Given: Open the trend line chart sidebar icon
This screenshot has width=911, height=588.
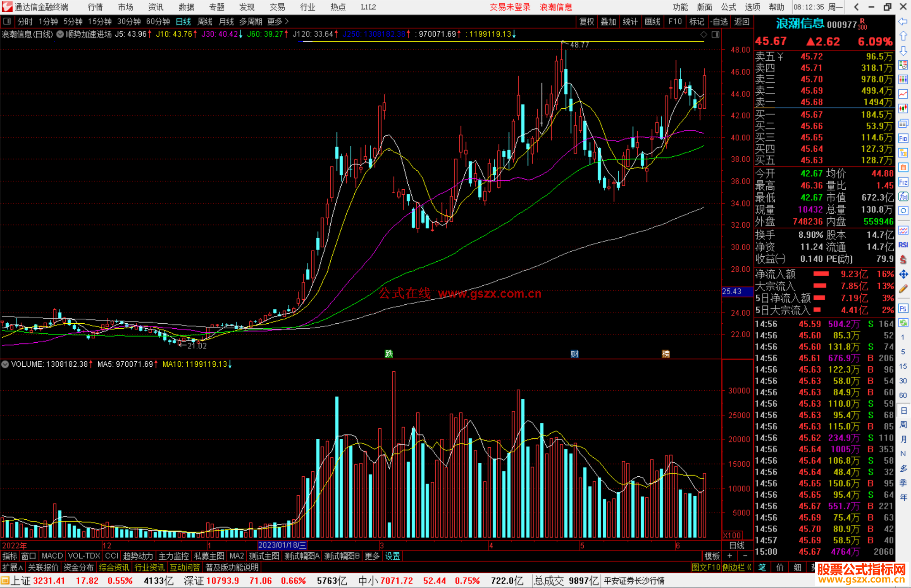Looking at the screenshot, I should point(903,94).
